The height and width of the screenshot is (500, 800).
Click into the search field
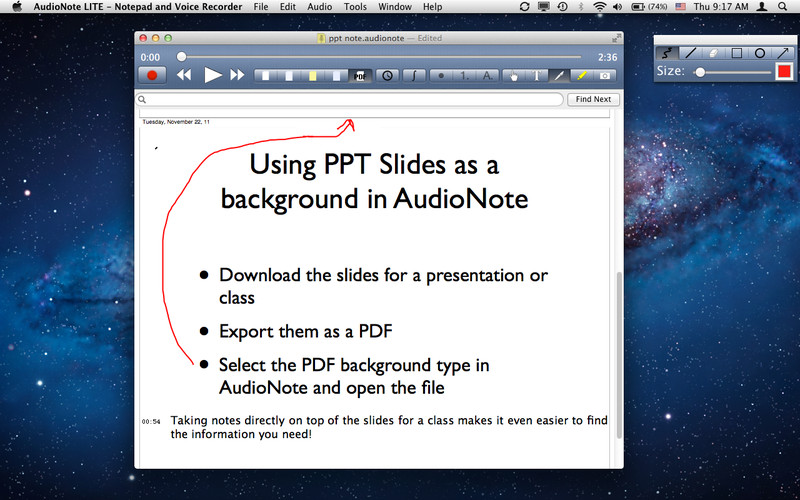click(349, 99)
